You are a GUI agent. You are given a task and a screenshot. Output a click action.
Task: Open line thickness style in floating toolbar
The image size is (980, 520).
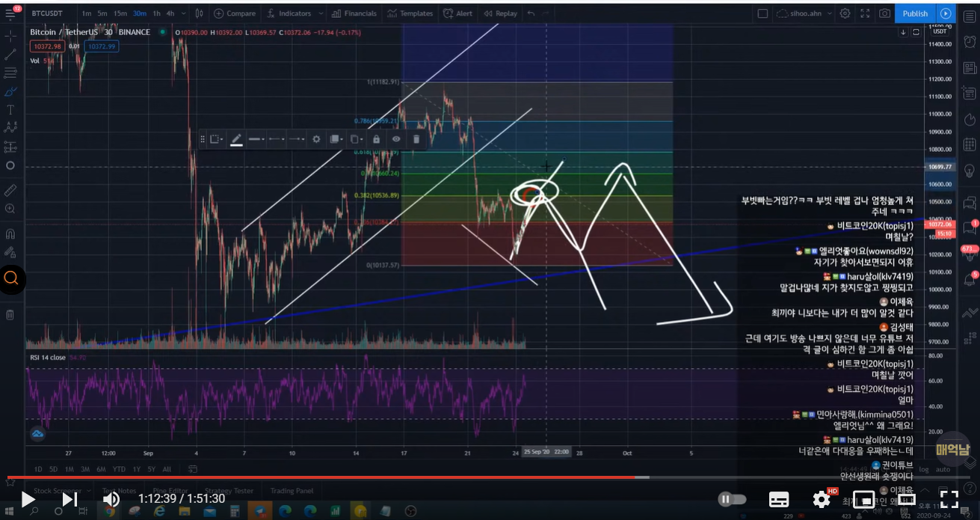click(256, 139)
